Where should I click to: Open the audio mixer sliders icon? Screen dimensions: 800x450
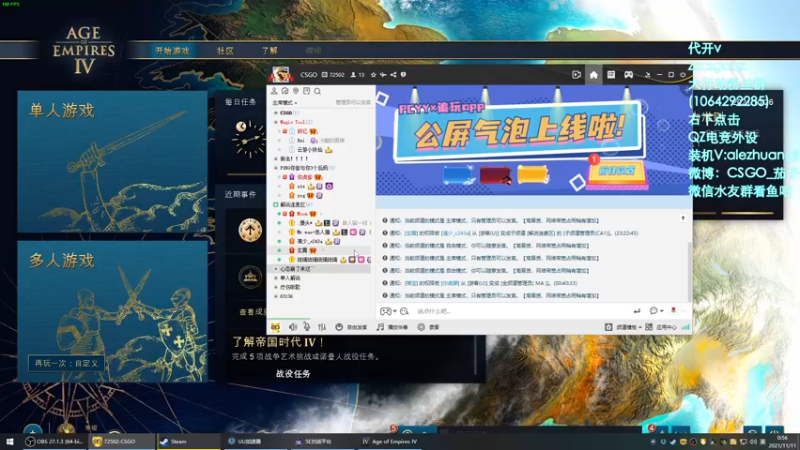pos(322,327)
